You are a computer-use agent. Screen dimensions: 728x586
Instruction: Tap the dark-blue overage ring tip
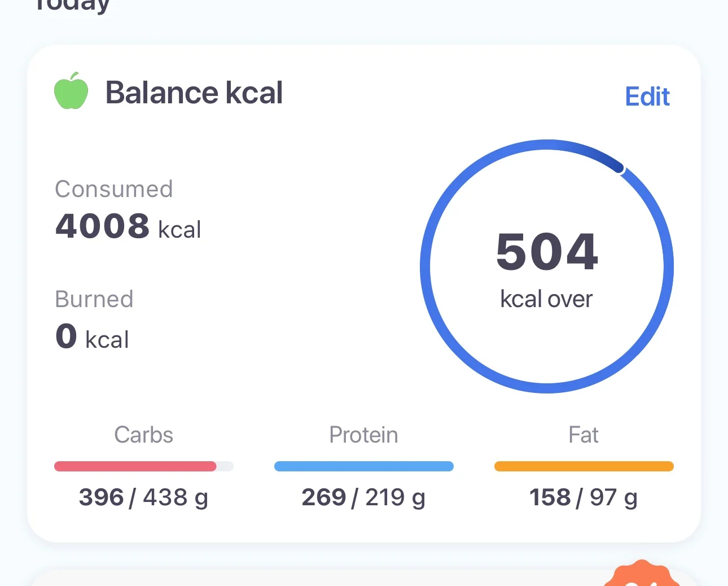point(619,168)
